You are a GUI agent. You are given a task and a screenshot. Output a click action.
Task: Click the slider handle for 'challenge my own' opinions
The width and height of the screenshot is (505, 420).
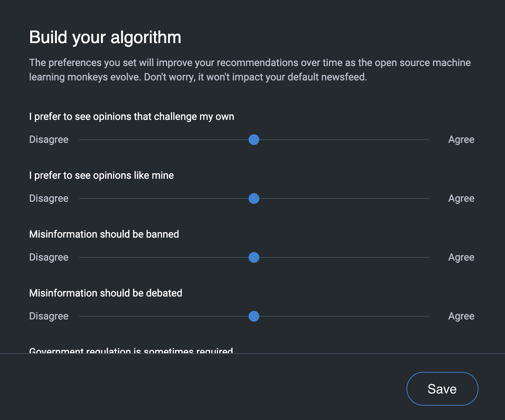point(254,140)
